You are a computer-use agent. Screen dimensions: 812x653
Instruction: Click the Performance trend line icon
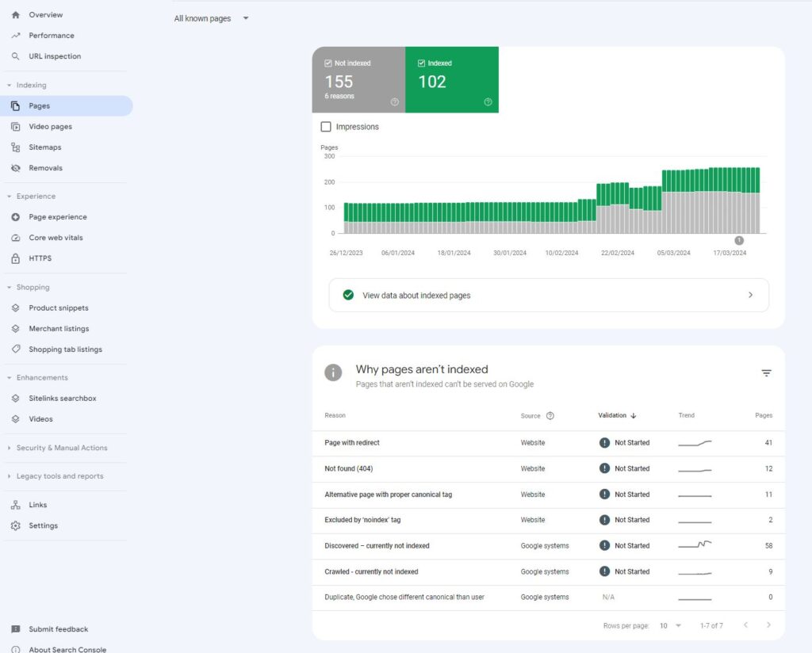point(16,36)
